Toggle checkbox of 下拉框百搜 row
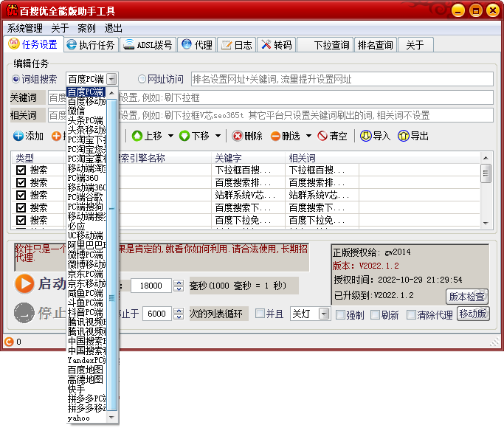 click(21, 170)
